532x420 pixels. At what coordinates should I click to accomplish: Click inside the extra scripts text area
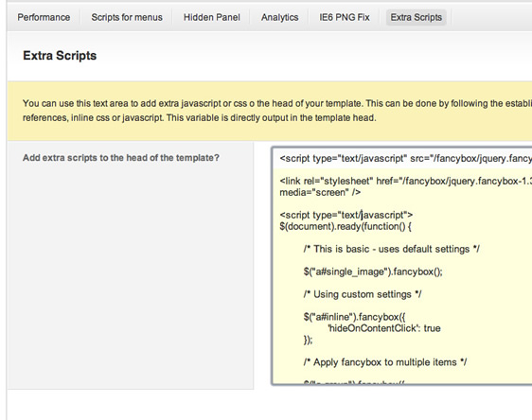(402, 266)
